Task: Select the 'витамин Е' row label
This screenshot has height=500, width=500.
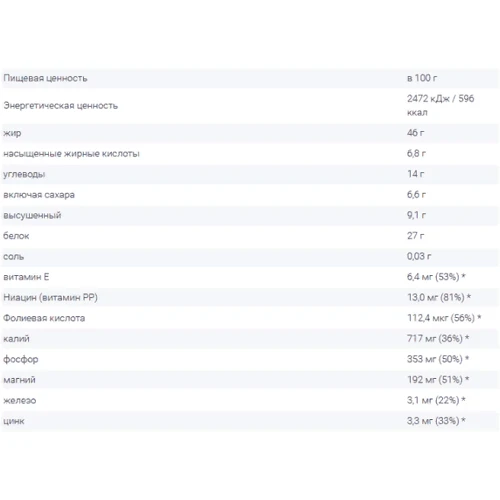Action: point(26,277)
